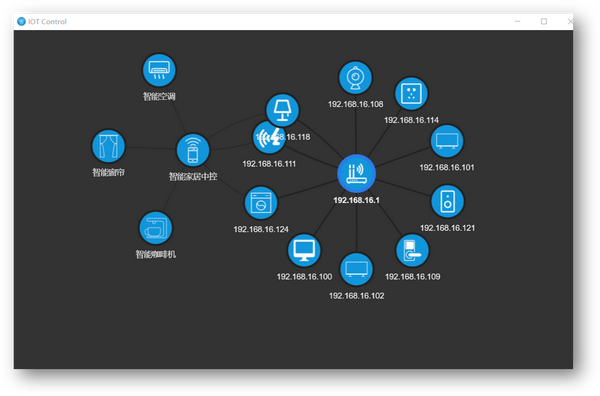The width and height of the screenshot is (600, 396).
Task: Click the 192.168.16.101 label text
Action: (x=447, y=168)
